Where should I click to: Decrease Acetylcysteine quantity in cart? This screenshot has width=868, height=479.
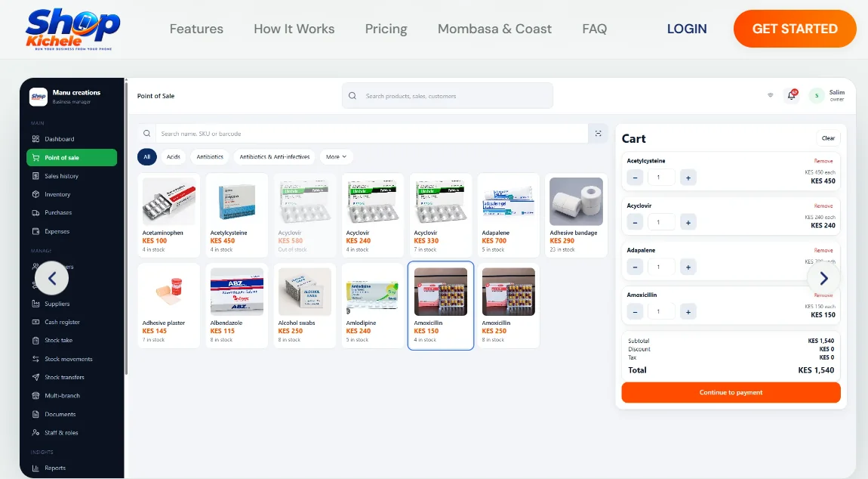point(635,178)
